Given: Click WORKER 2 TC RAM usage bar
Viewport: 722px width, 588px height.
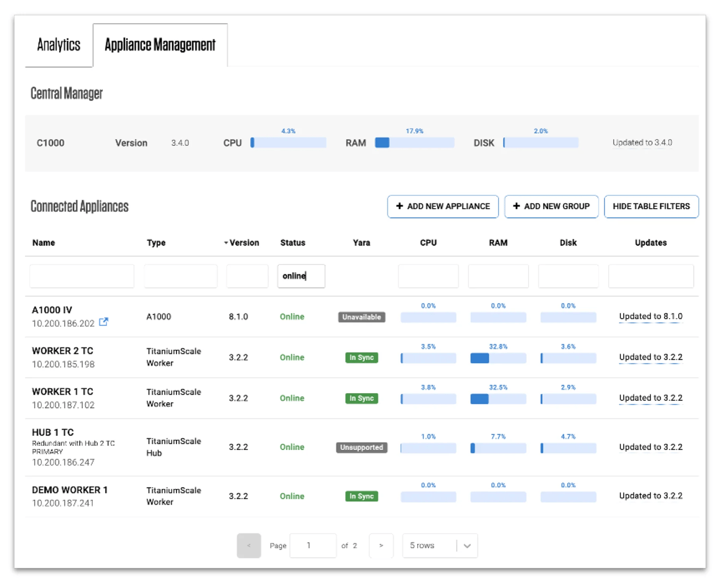Looking at the screenshot, I should click(x=498, y=358).
